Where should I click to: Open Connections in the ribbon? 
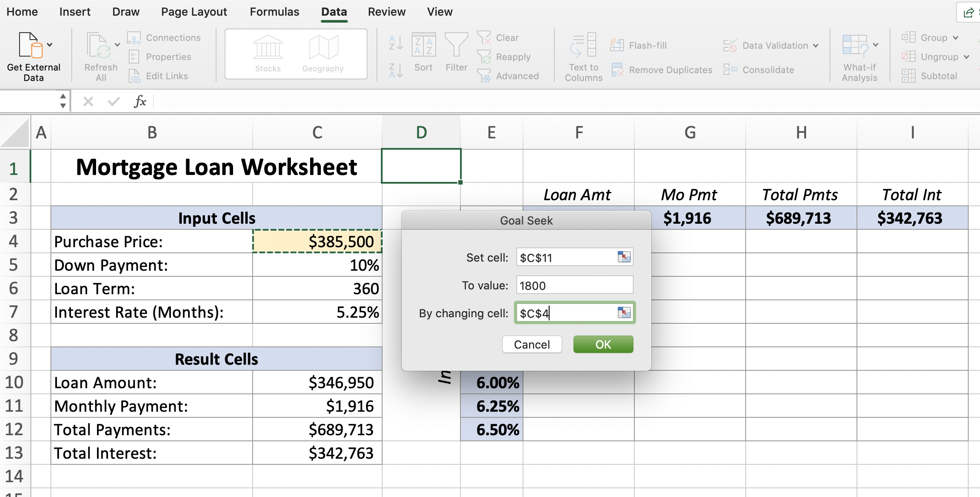pos(164,38)
